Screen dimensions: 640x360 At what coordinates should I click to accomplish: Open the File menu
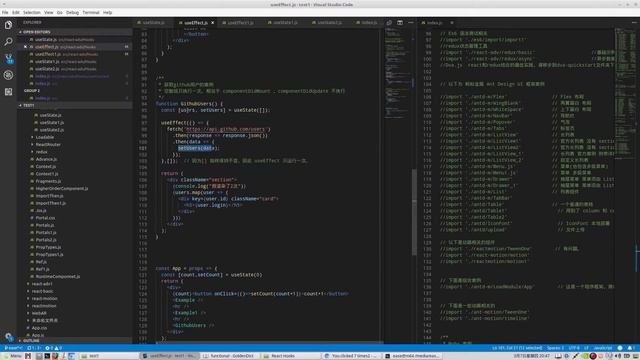tap(5, 13)
